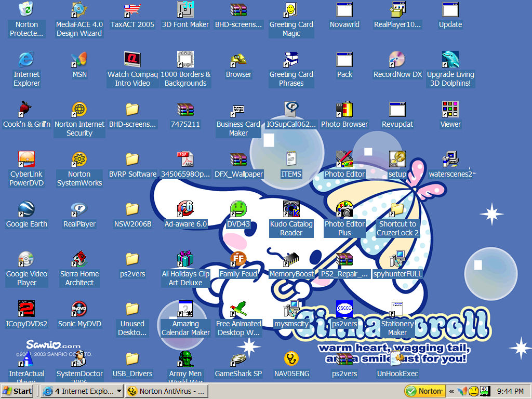The width and height of the screenshot is (532, 399).
Task: Open Upgrade Living 3D Dolphins shortcut
Action: tap(450, 59)
